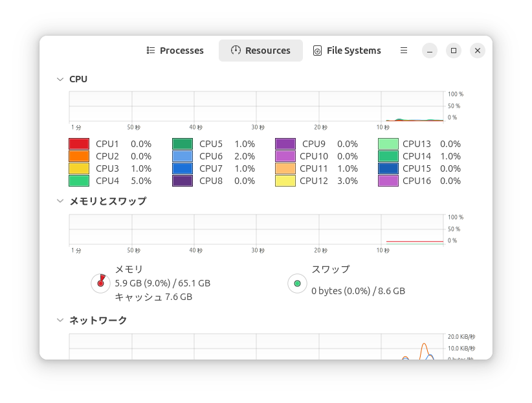The image size is (532, 403).
Task: Click the CPU5 green color swatch
Action: (x=182, y=144)
